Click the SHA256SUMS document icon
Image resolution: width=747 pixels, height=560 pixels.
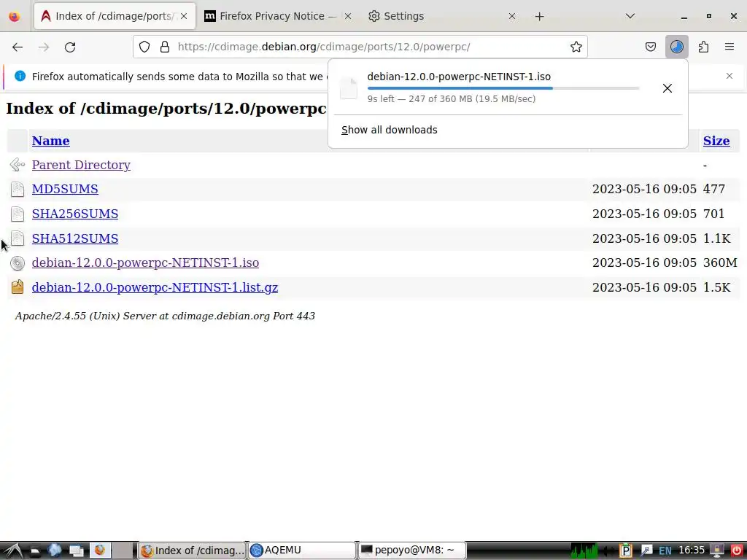(x=18, y=214)
